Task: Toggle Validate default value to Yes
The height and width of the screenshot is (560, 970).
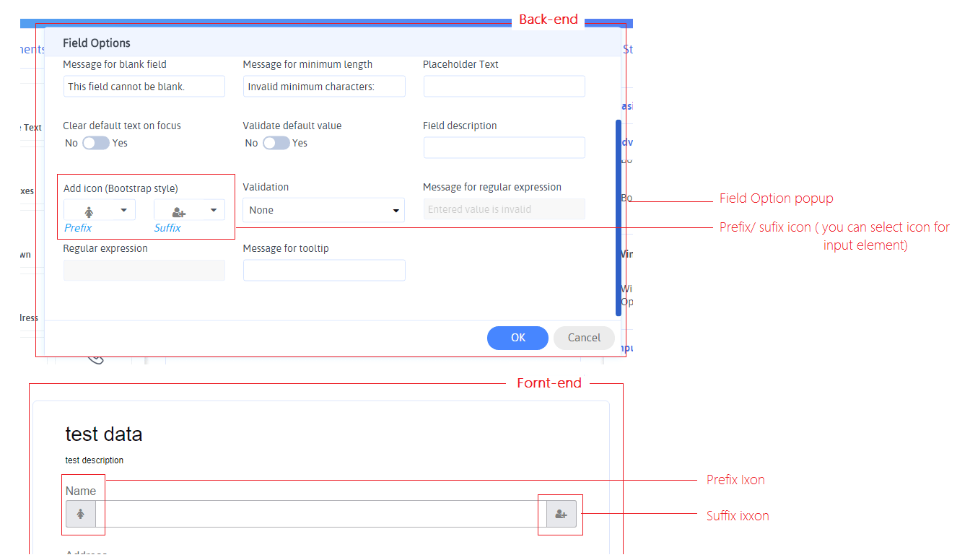Action: (281, 143)
